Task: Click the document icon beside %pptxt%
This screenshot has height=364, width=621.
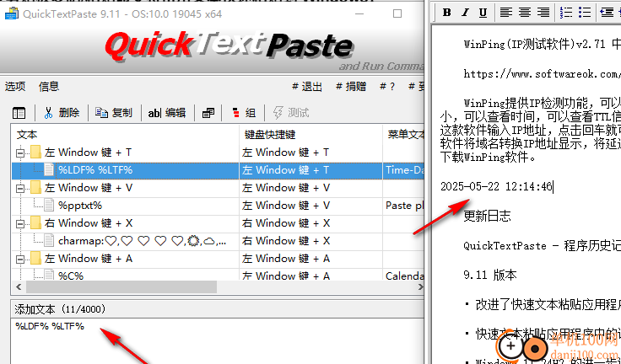Action: (x=49, y=206)
